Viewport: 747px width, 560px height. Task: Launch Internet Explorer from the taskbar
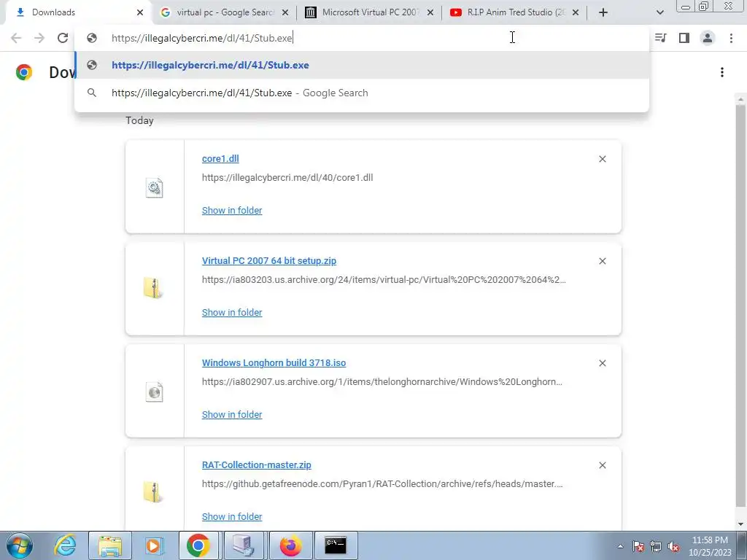tap(65, 545)
